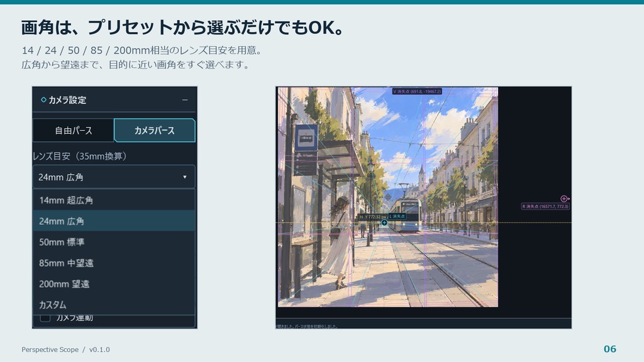Screen dimensions: 644x362
Task: Click the R vanishing point handle icon
Action: click(564, 199)
